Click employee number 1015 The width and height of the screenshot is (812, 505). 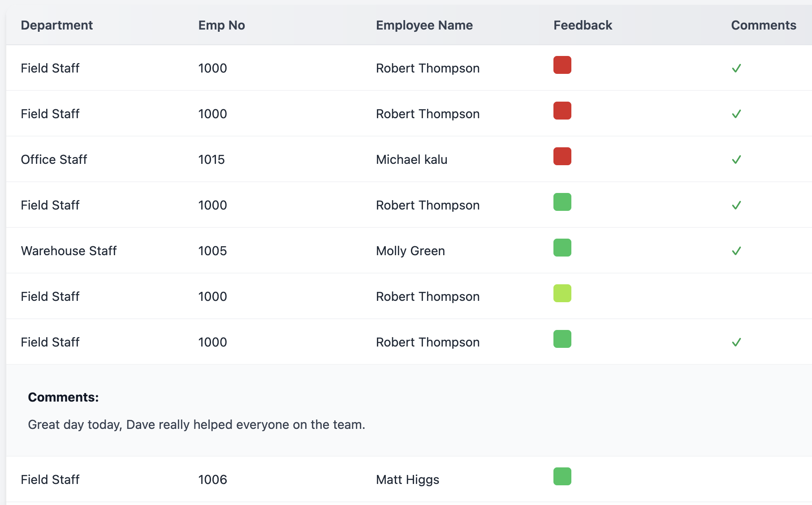point(212,160)
